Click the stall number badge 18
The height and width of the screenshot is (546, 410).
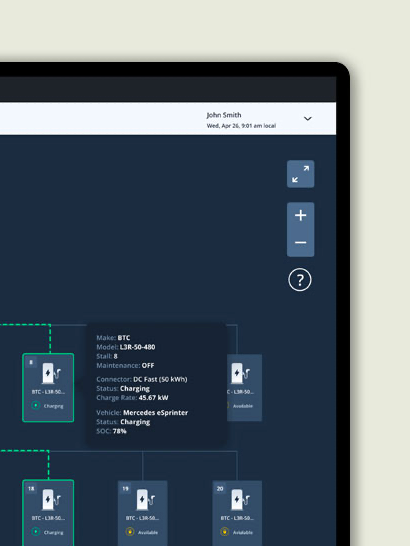31,489
